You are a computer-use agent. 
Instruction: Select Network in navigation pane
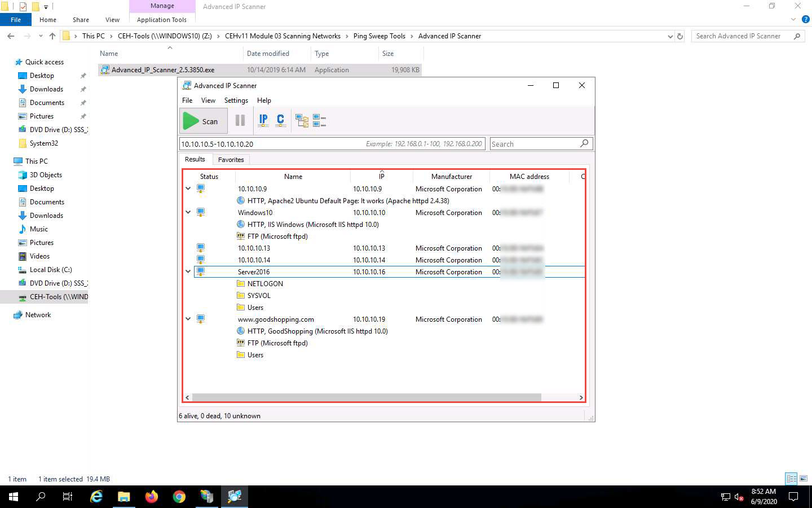38,315
